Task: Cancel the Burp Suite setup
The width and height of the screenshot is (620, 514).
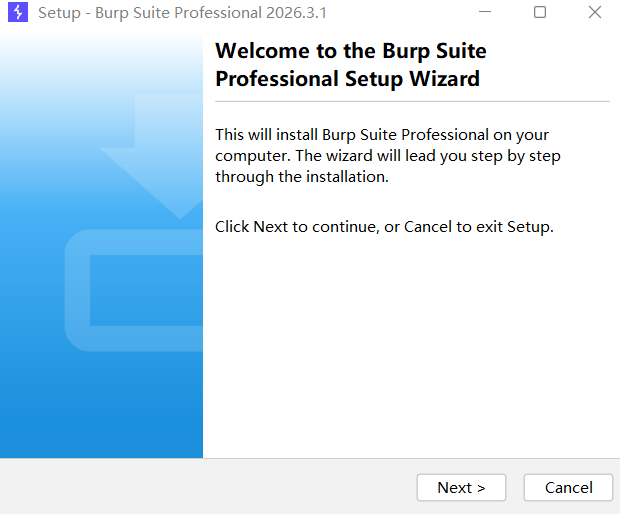Action: (x=568, y=488)
